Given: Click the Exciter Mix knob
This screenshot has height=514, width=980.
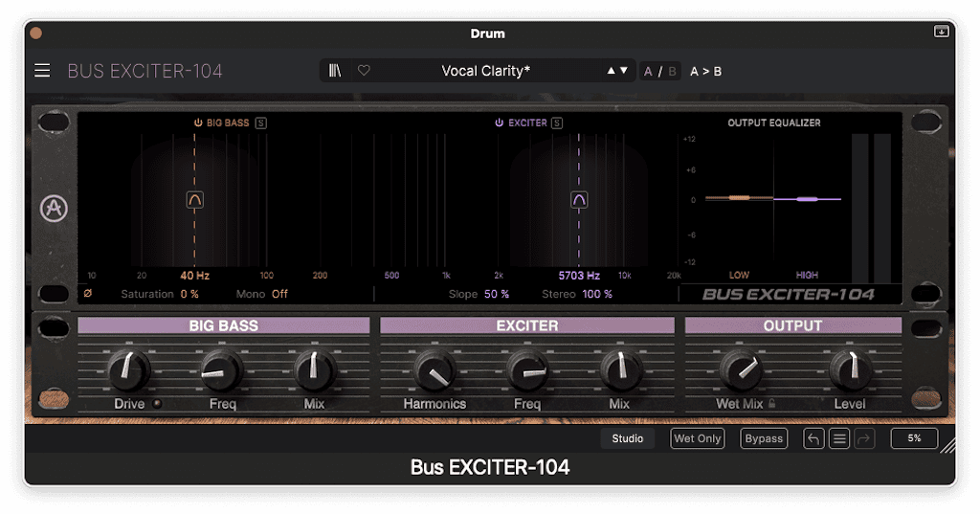Looking at the screenshot, I should 620,369.
